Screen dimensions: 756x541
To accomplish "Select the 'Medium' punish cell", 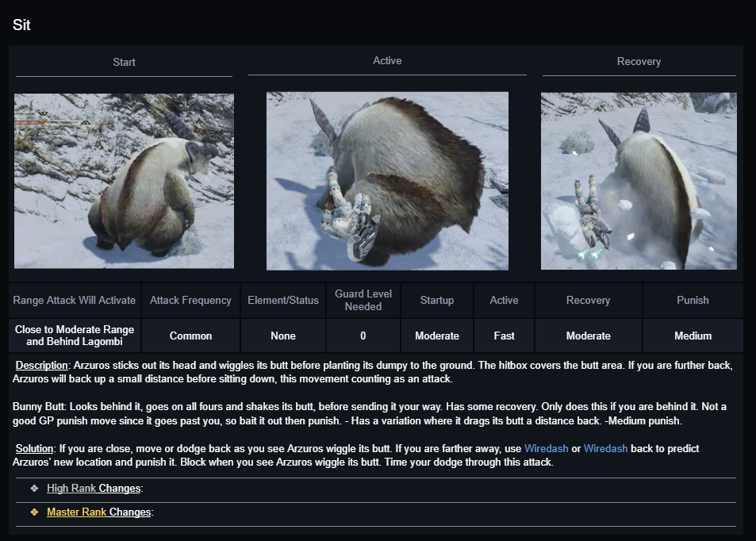I will point(693,336).
